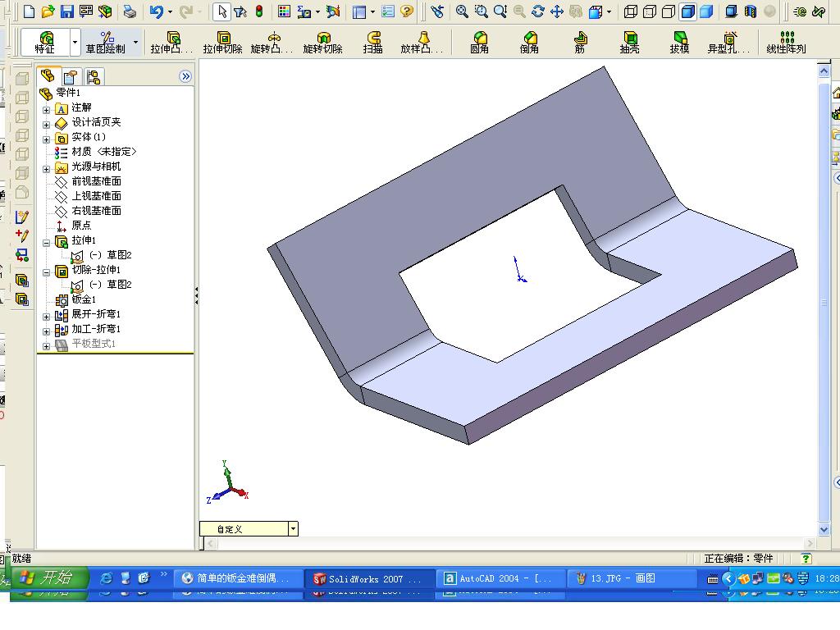Click the 线性阵列 linear pattern tool

tap(786, 43)
